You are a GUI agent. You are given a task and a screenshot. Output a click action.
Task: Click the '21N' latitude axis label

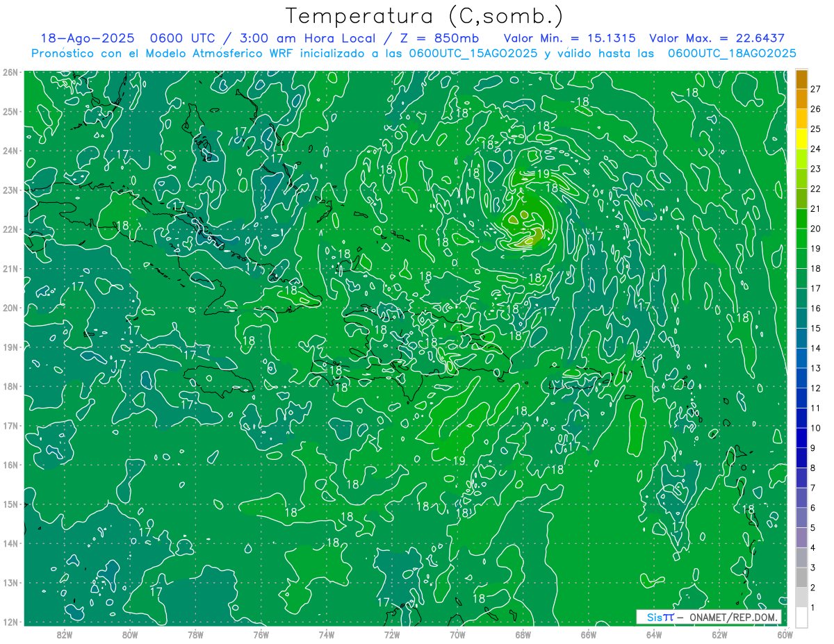pyautogui.click(x=10, y=269)
